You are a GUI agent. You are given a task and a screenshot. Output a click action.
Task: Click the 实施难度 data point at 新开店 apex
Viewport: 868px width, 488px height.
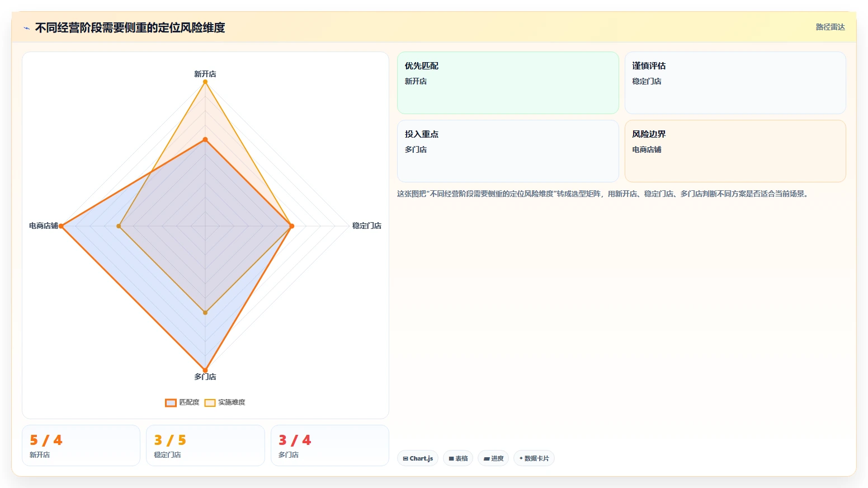205,82
